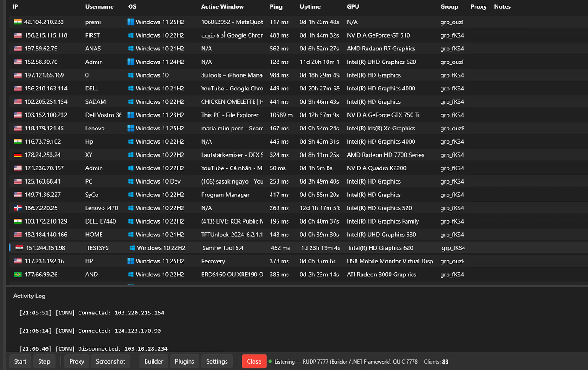588x370 pixels.
Task: Click the flag icon beside 186.7.220.25
Action: [18, 208]
